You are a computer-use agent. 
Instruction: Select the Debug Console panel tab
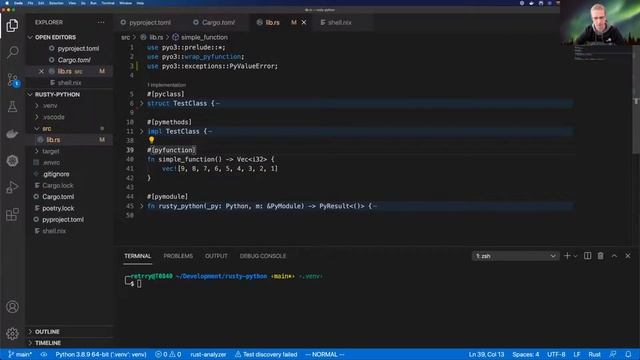263,256
